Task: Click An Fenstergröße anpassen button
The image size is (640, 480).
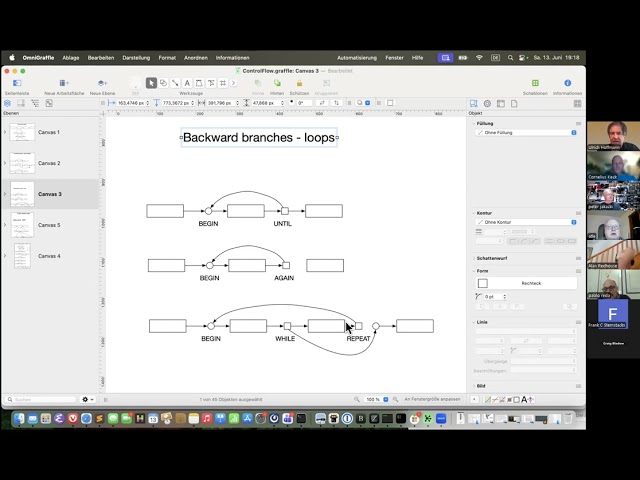Action: pos(432,399)
